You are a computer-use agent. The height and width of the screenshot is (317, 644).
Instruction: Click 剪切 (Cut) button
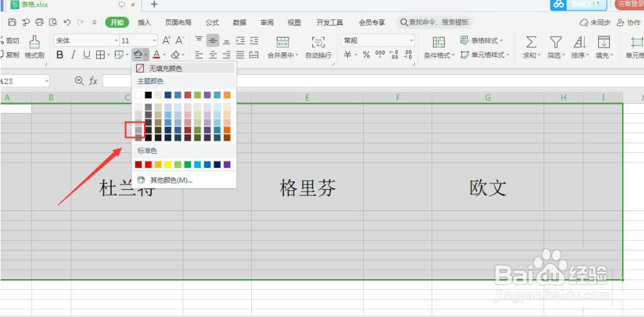[x=10, y=40]
